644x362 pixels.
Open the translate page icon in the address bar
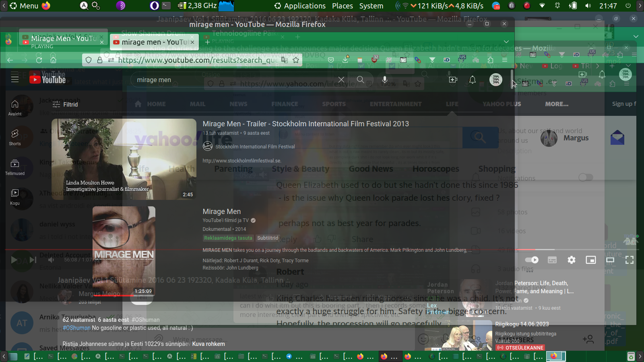(x=285, y=60)
